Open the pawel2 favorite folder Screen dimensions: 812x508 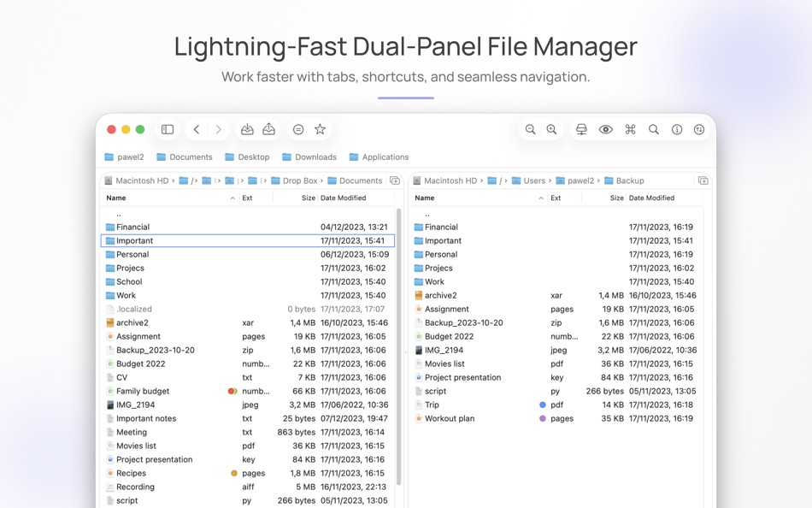(124, 157)
